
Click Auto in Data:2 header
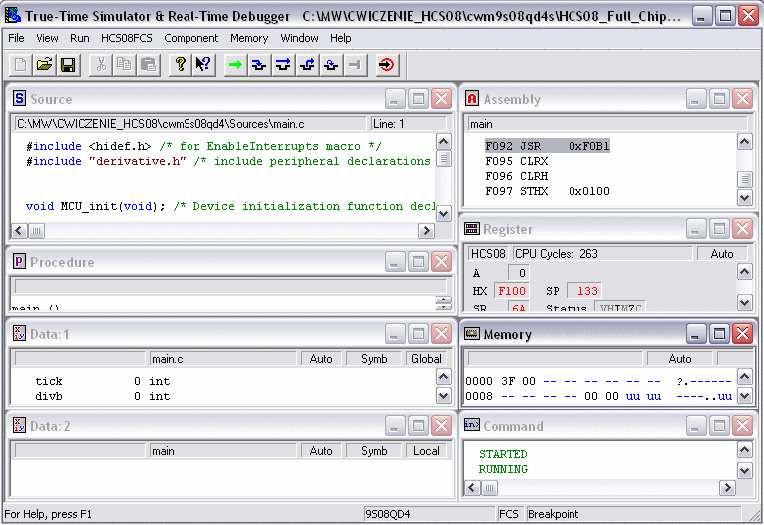(321, 451)
